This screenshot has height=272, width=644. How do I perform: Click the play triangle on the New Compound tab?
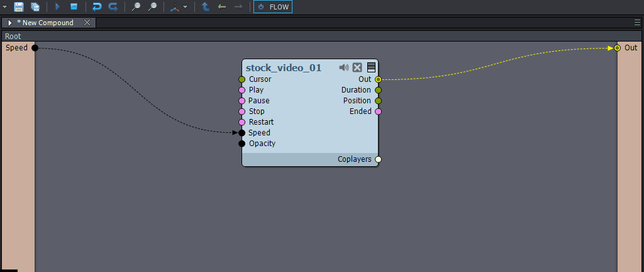pos(10,23)
